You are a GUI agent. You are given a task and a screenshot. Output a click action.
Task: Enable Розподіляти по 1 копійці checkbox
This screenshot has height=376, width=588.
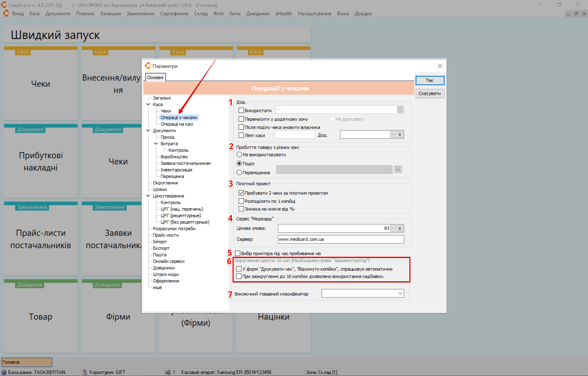(x=241, y=201)
